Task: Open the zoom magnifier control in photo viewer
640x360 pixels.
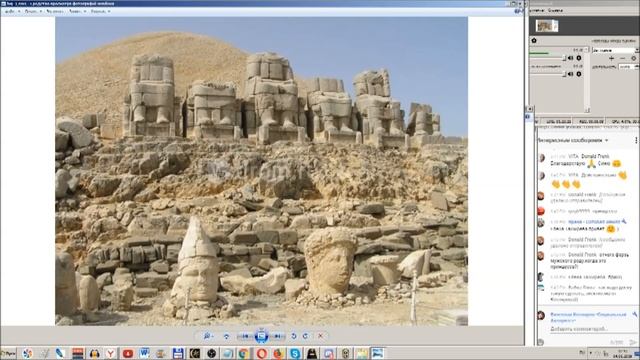Action: click(x=208, y=336)
